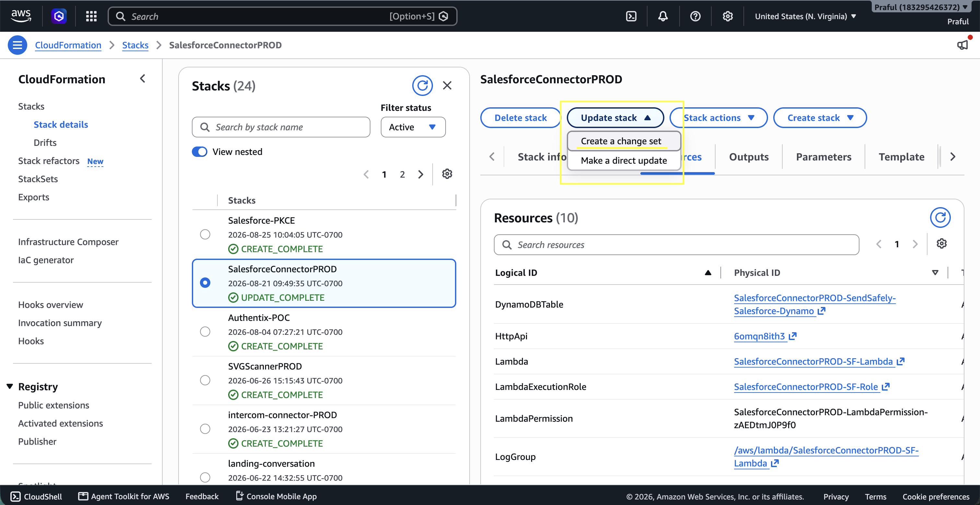Screen dimensions: 980x505
Task: Select the landing-conversation stack radio button
Action: pos(205,477)
